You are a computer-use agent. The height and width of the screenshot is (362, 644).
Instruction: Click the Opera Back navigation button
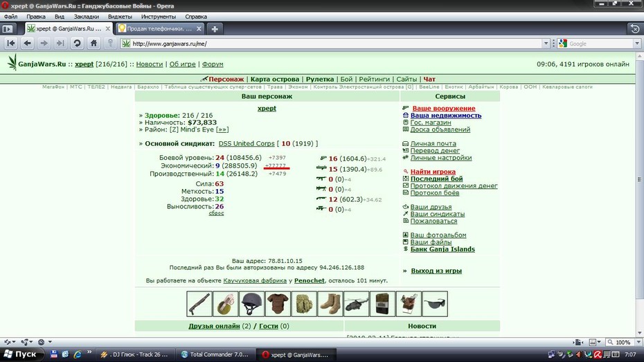coord(28,43)
